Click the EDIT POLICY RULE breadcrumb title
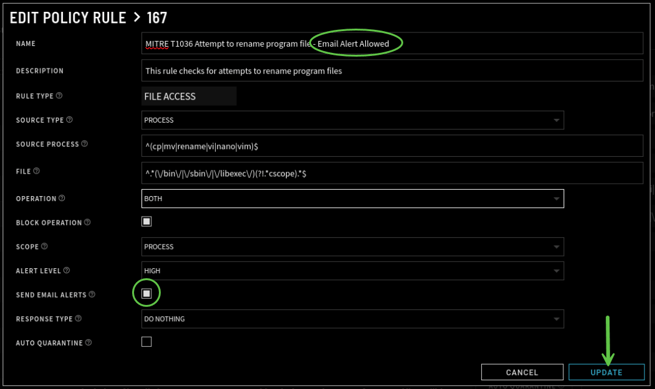Viewport: 655px width, 389px height. pyautogui.click(x=68, y=18)
